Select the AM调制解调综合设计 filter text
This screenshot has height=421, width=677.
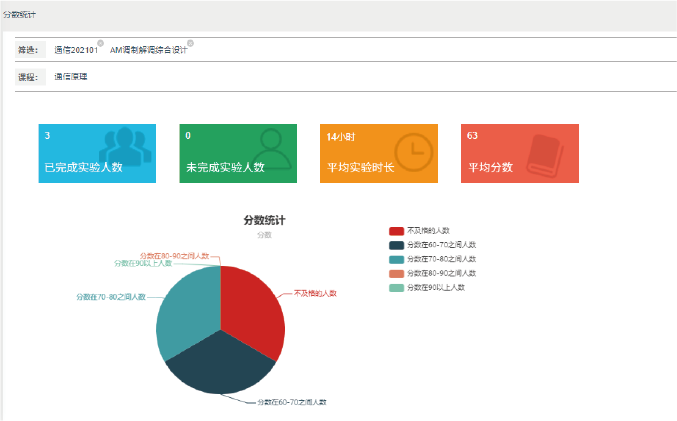point(148,50)
